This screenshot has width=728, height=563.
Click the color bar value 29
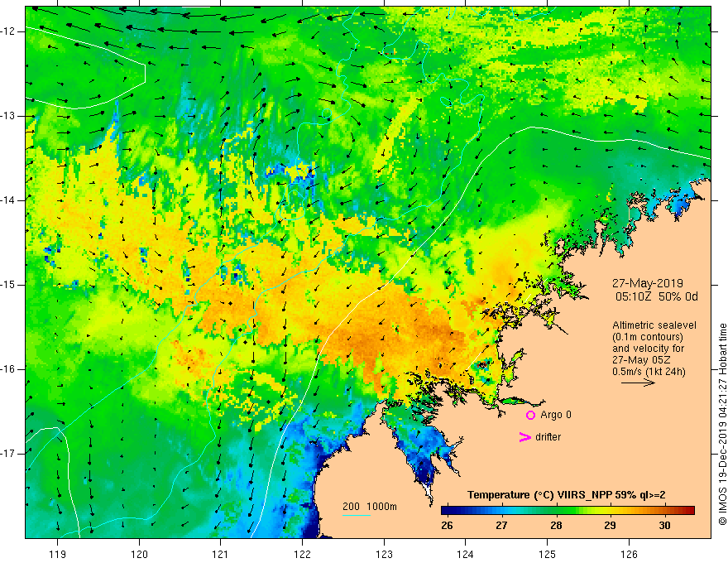[x=610, y=526]
